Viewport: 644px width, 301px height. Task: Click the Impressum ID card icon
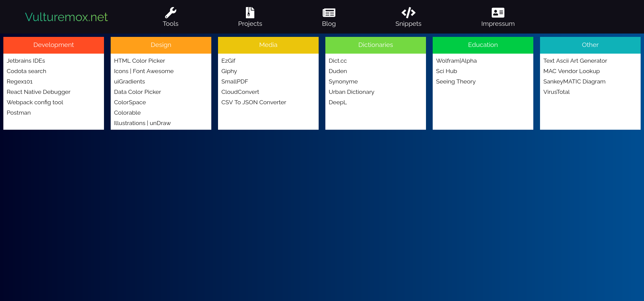tap(498, 13)
